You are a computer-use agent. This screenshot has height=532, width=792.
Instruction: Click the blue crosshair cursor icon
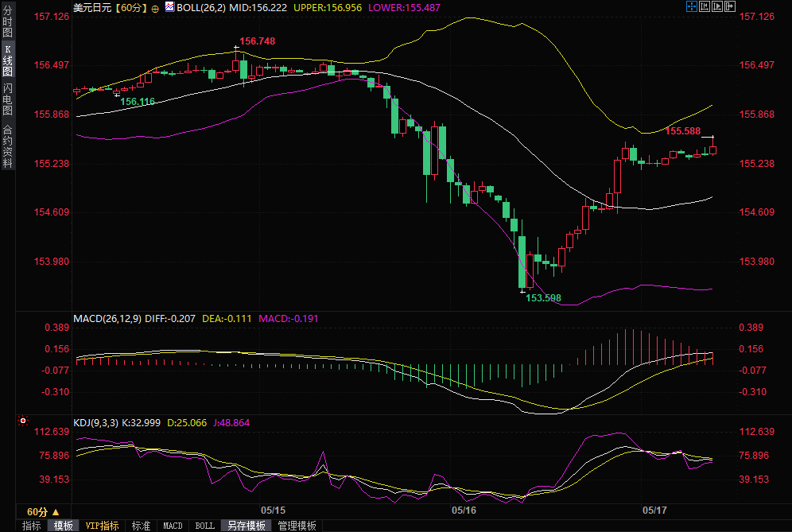[x=691, y=7]
